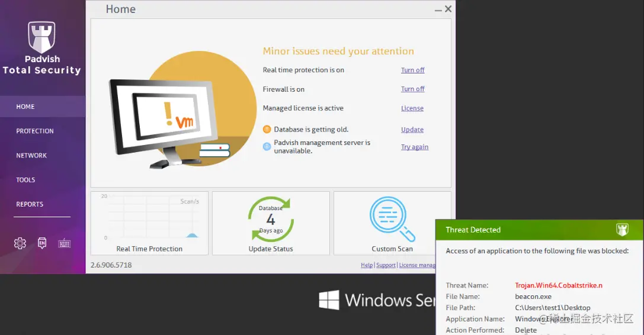Click the Threat Detected title bar

click(x=539, y=230)
